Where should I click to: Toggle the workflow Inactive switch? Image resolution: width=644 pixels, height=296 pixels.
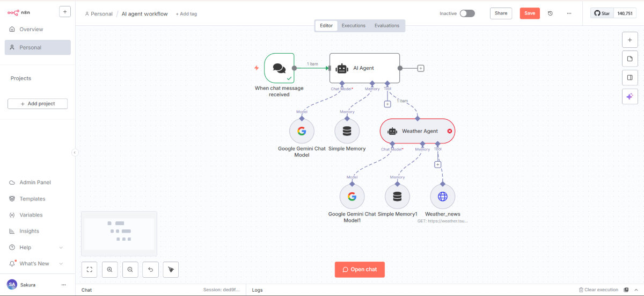coord(467,13)
